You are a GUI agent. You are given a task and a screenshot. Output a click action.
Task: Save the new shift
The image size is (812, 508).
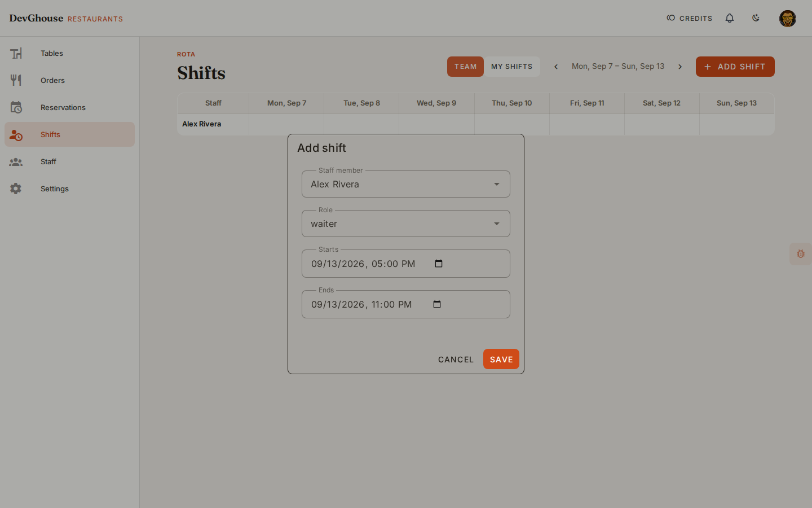click(x=501, y=359)
